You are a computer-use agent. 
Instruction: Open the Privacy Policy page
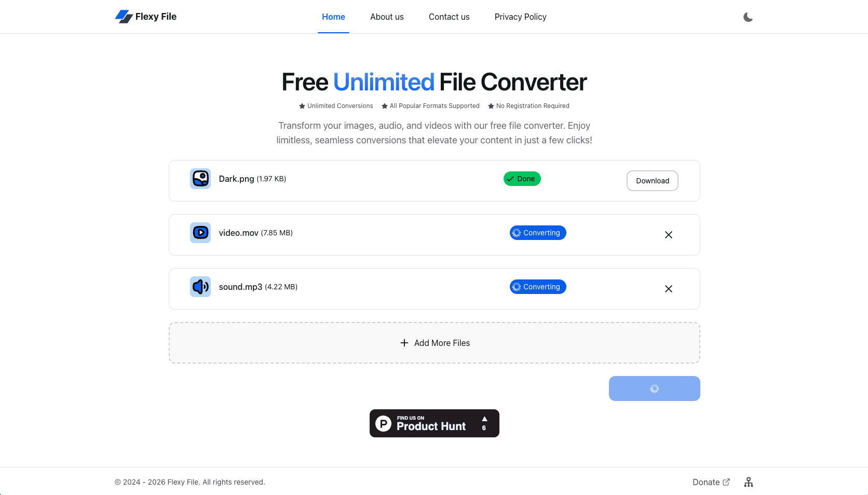[520, 17]
